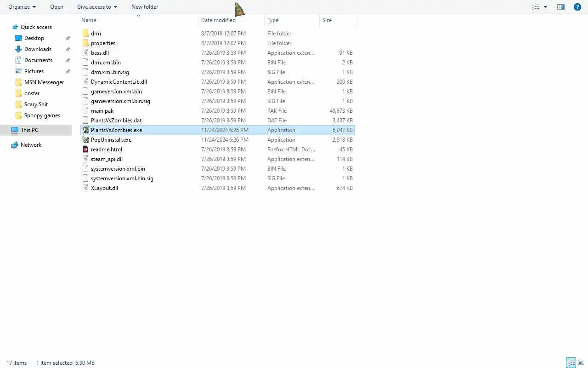Click the Network icon in the sidebar

click(15, 145)
